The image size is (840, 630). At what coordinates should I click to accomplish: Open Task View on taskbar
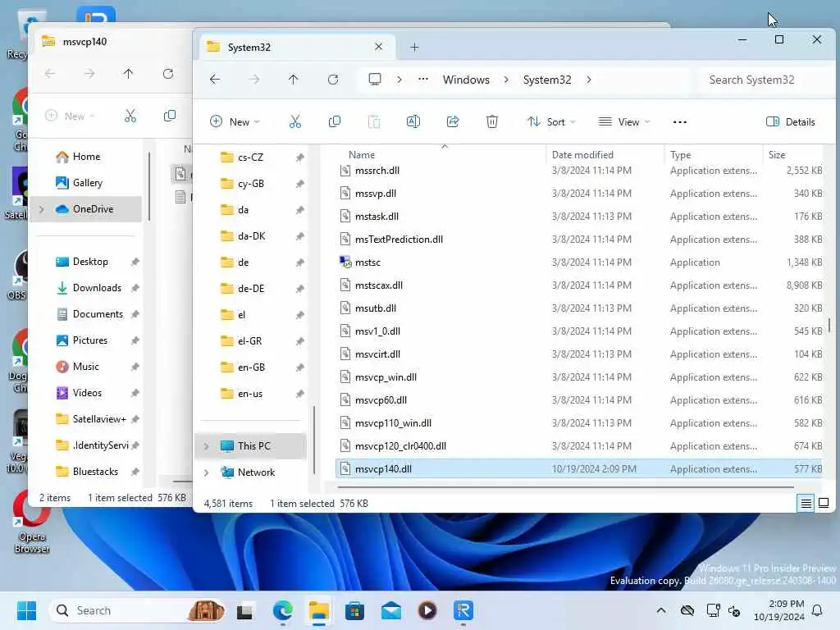(x=244, y=610)
